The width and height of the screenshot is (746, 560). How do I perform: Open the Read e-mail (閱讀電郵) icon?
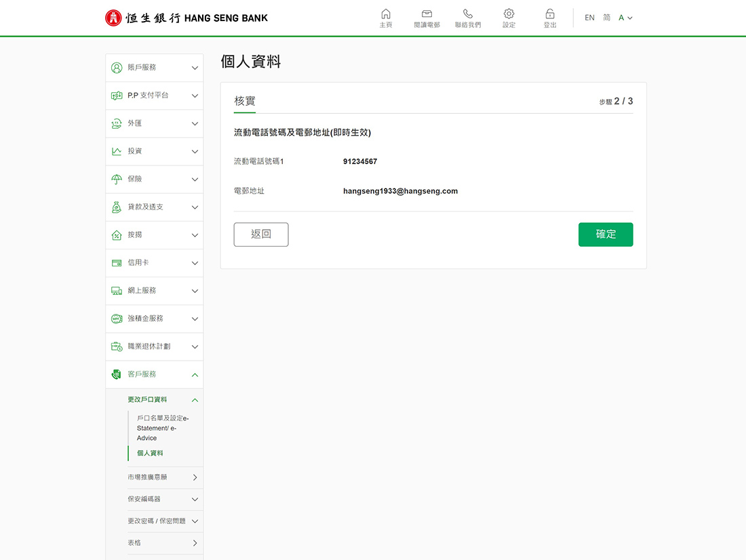(x=427, y=14)
